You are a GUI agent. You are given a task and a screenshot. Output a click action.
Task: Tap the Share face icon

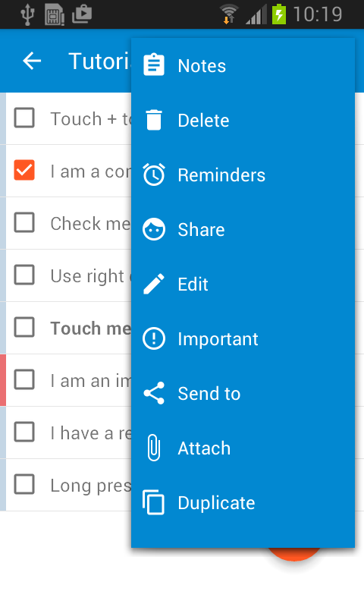coord(154,229)
